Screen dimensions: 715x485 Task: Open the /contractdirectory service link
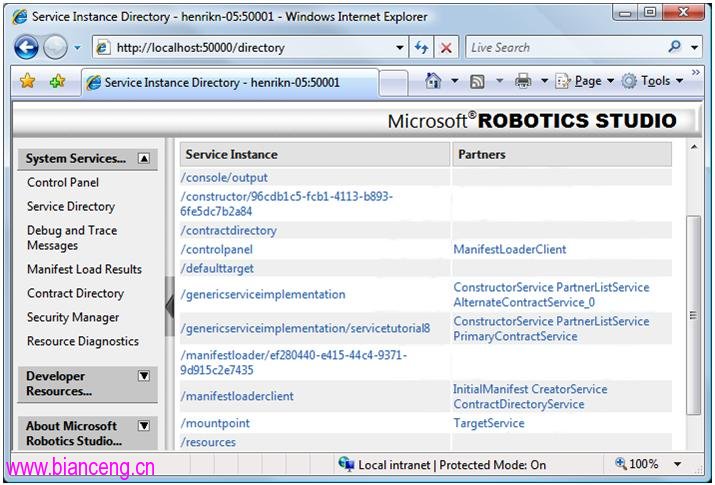pos(228,231)
